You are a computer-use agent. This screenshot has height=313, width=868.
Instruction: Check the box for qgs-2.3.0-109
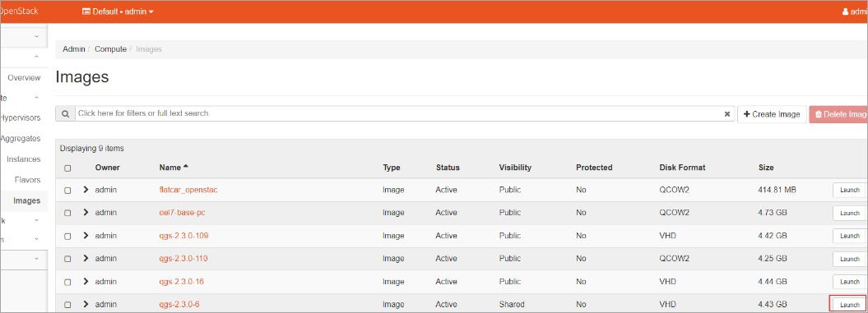[x=67, y=236]
